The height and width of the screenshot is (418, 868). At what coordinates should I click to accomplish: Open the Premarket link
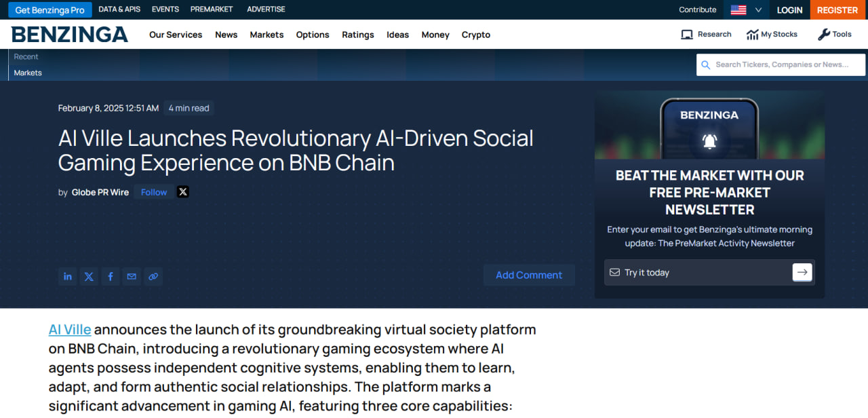coord(212,9)
